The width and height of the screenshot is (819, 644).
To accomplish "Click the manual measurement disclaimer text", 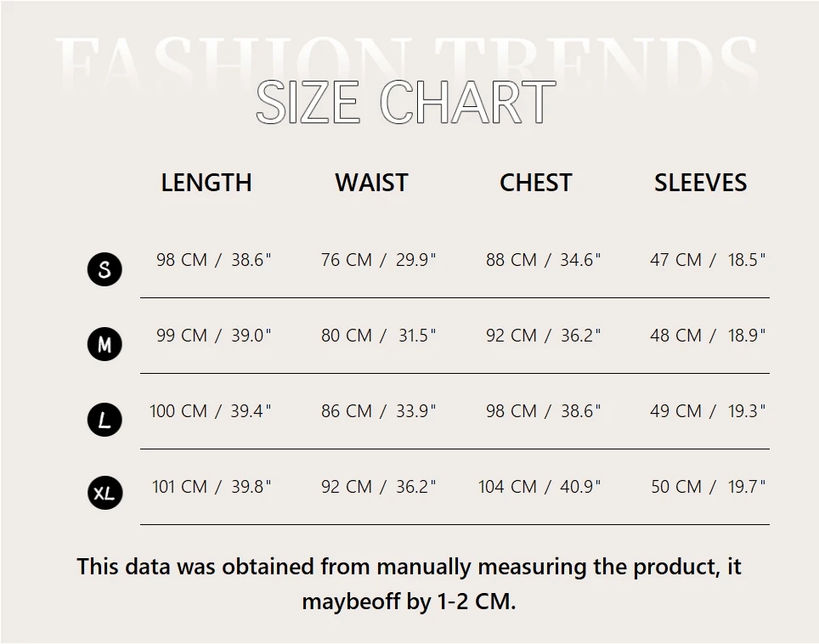I will pyautogui.click(x=409, y=584).
